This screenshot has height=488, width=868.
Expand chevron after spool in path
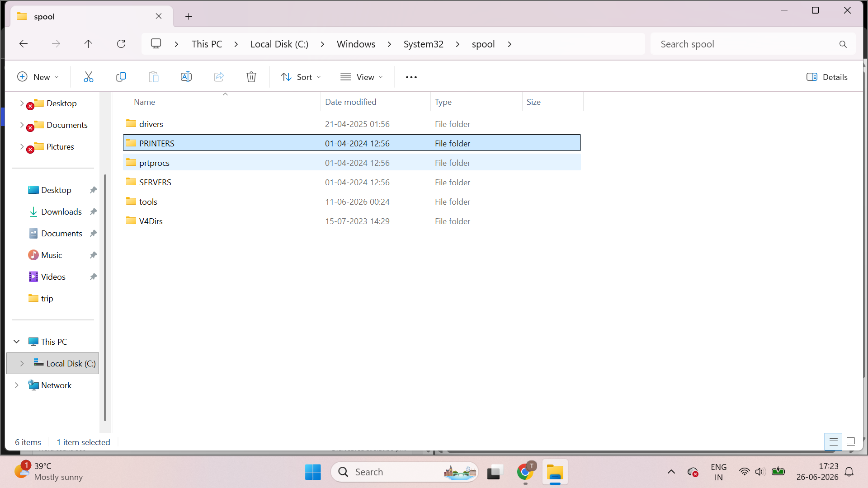click(509, 44)
